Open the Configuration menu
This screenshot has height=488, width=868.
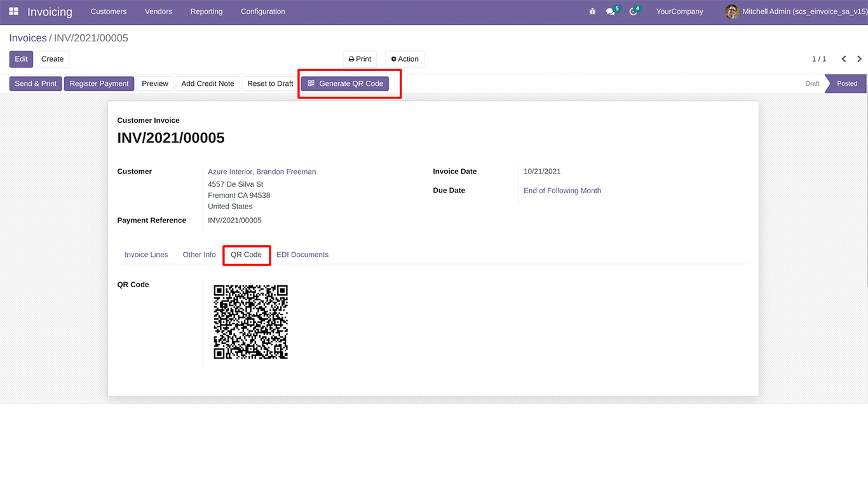tap(263, 11)
